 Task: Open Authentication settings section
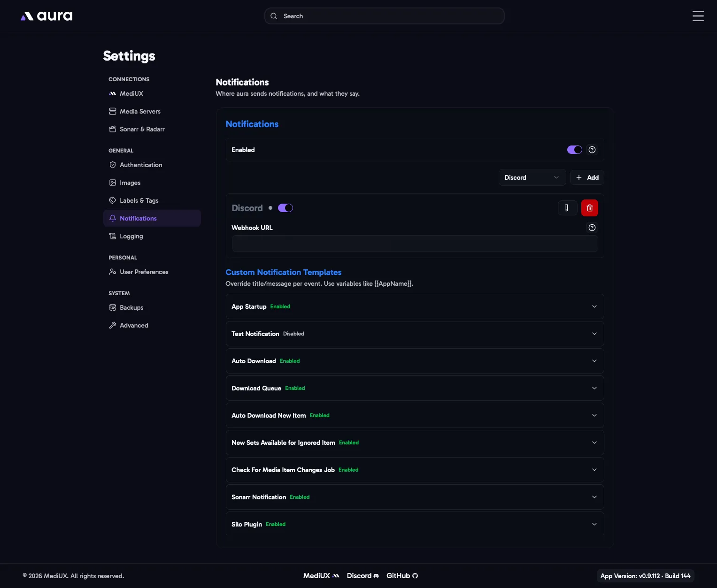coord(152,165)
